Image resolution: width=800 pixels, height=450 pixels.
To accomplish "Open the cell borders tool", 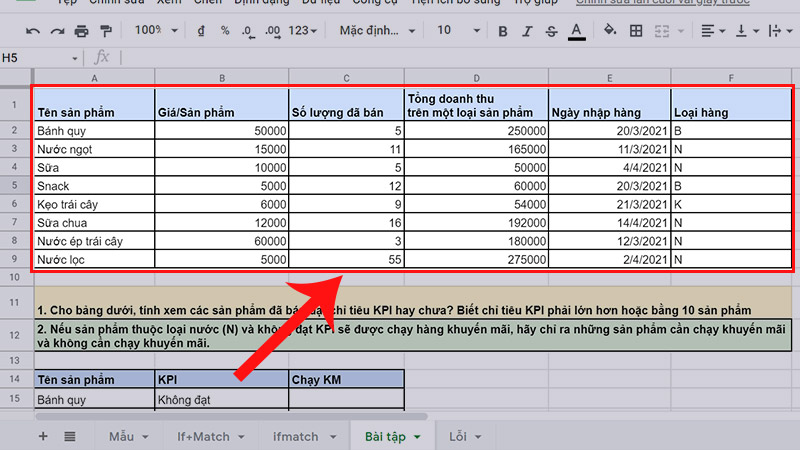I will 638,32.
